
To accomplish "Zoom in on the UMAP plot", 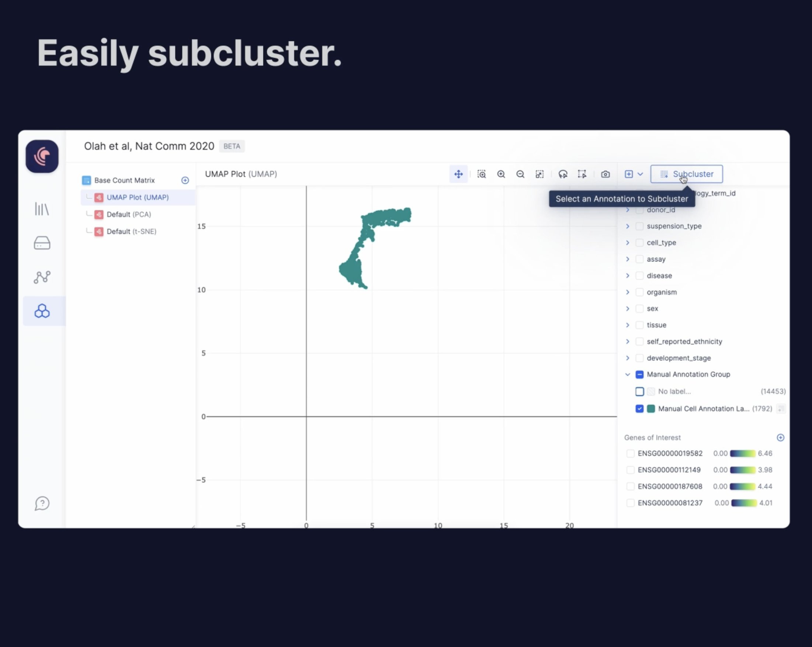I will click(x=501, y=174).
